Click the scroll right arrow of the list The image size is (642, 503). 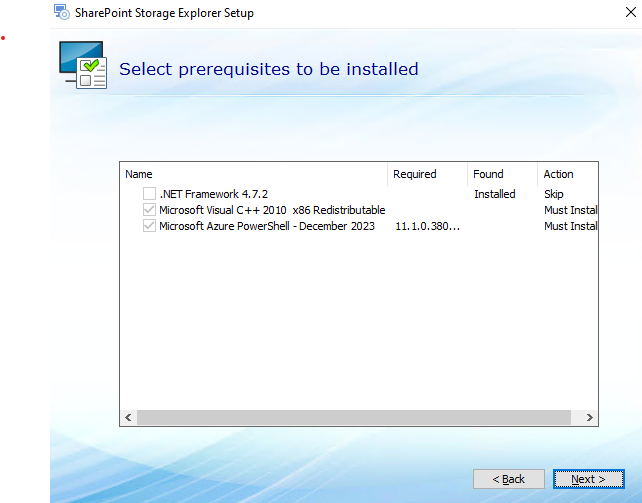[590, 417]
